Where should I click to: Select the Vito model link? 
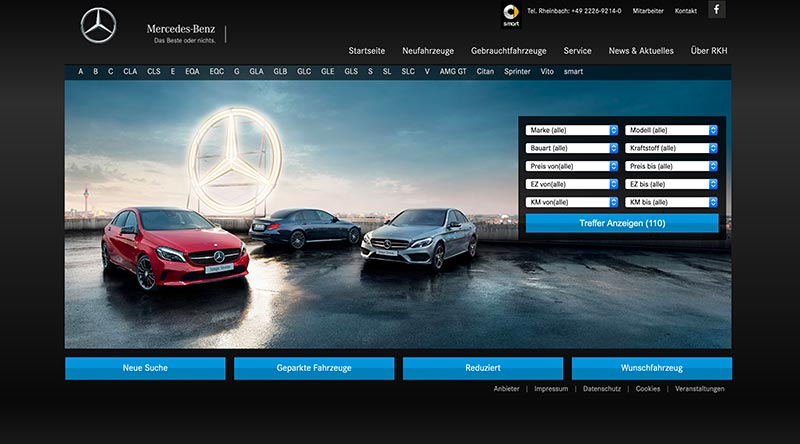click(547, 71)
